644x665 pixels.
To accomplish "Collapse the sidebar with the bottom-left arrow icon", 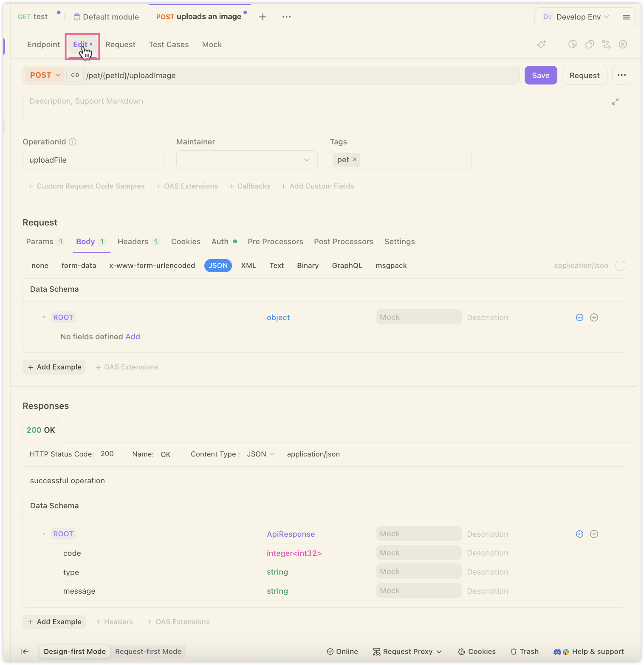I will point(25,651).
